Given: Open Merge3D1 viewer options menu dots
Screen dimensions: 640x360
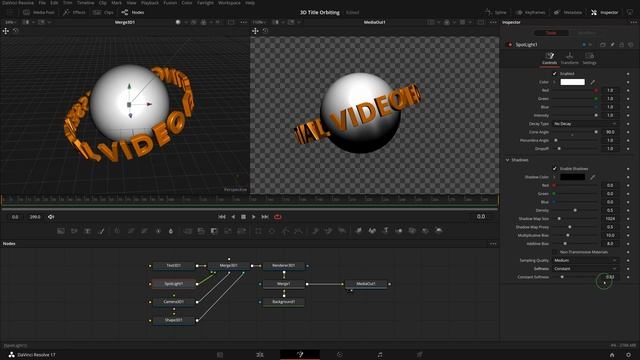Looking at the screenshot, I should point(244,22).
